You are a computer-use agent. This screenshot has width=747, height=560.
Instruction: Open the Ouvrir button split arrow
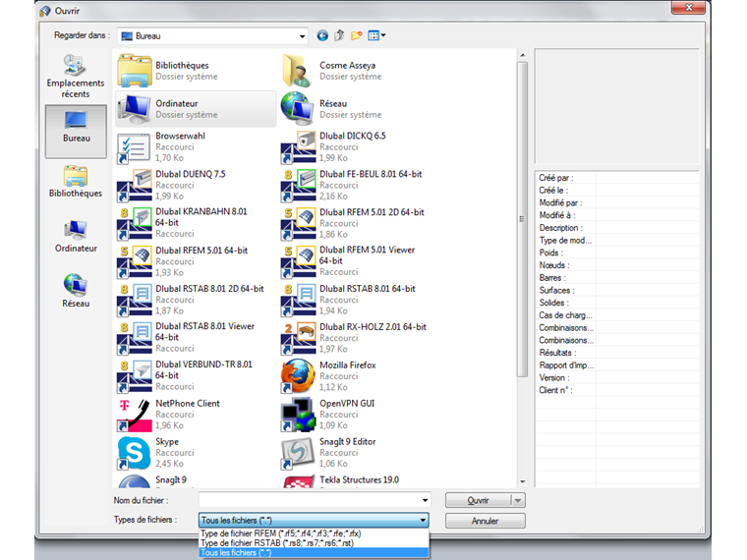[518, 500]
